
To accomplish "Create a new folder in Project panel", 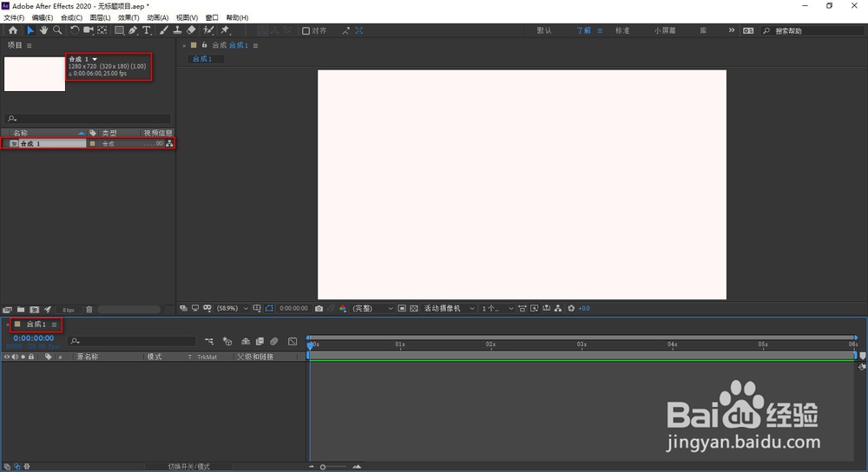I will pyautogui.click(x=21, y=310).
